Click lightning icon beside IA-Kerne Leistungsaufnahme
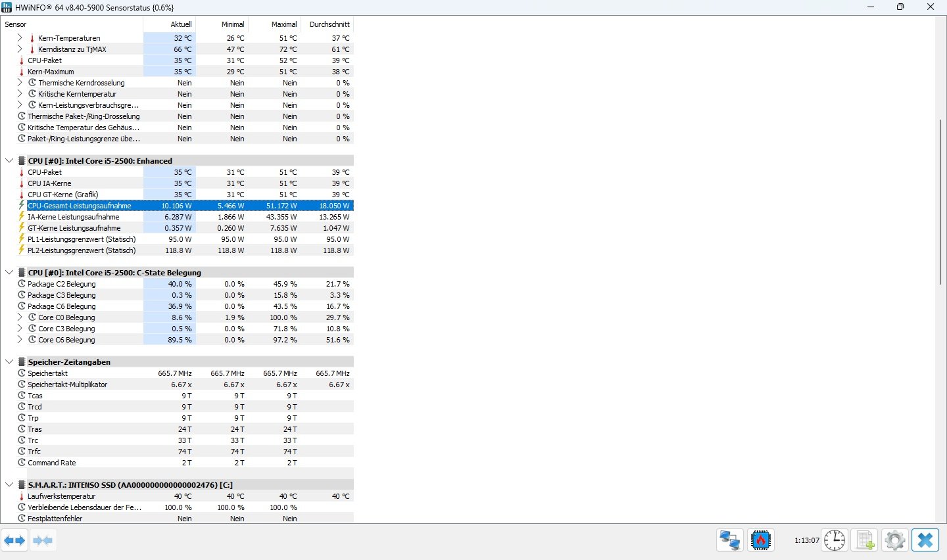 click(22, 217)
